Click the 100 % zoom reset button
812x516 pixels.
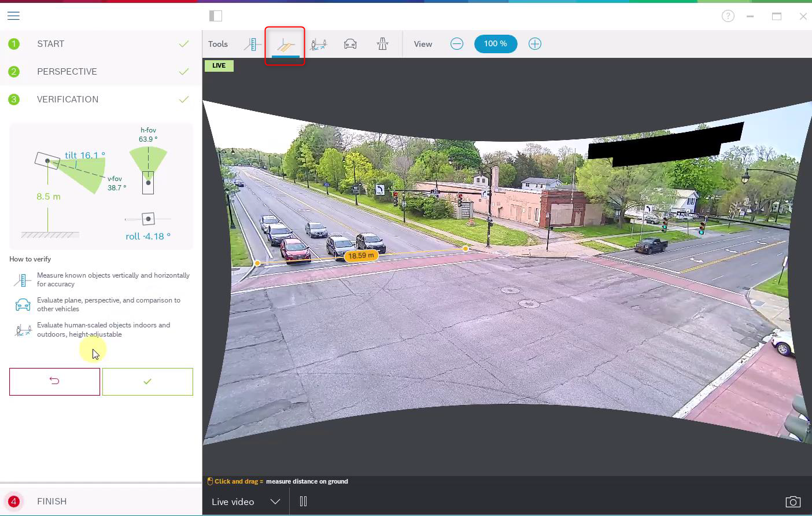496,44
